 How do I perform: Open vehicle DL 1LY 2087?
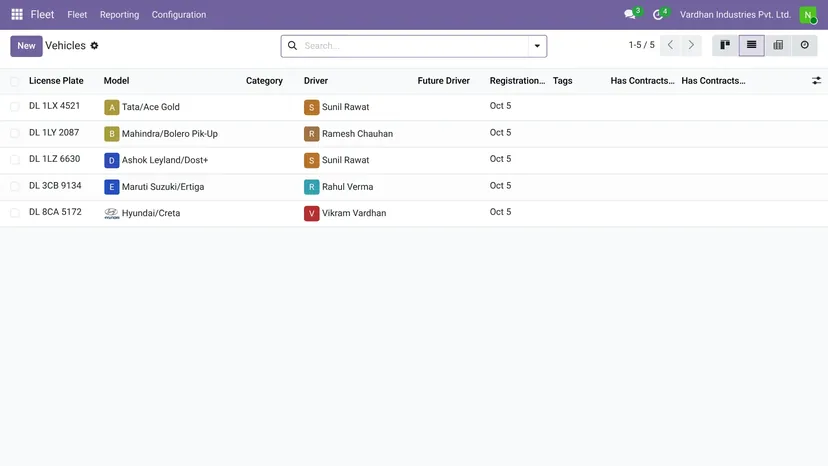pos(54,133)
